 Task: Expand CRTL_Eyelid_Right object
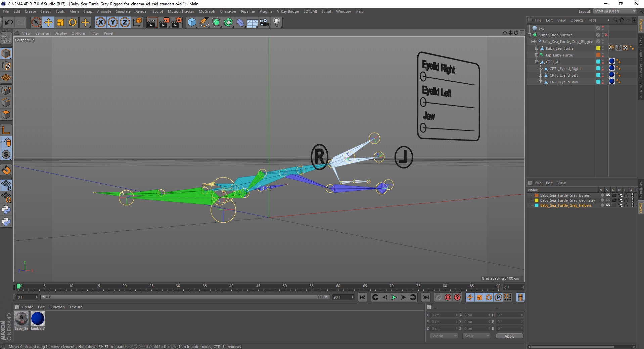(541, 69)
